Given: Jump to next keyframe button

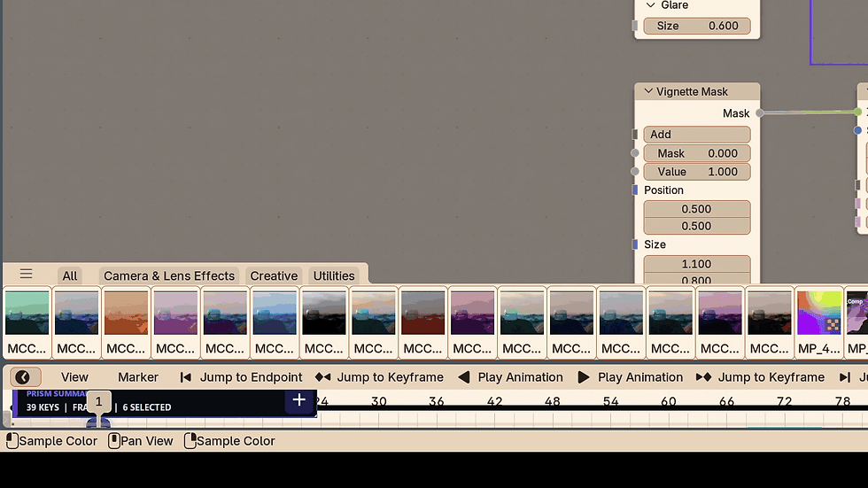Looking at the screenshot, I should coord(760,377).
